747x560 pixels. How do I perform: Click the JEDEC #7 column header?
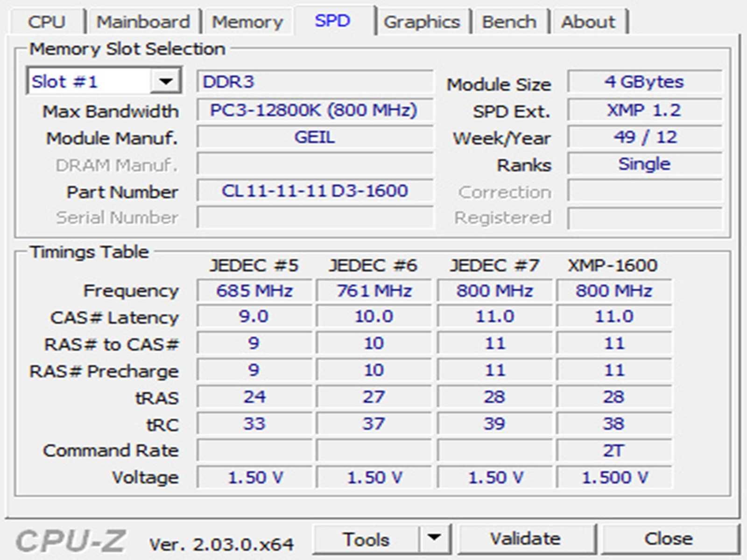[494, 266]
